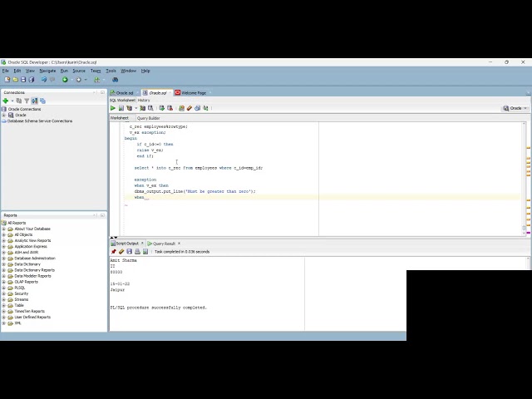
Task: Clear Script Output with eraser icon
Action: pos(121,251)
